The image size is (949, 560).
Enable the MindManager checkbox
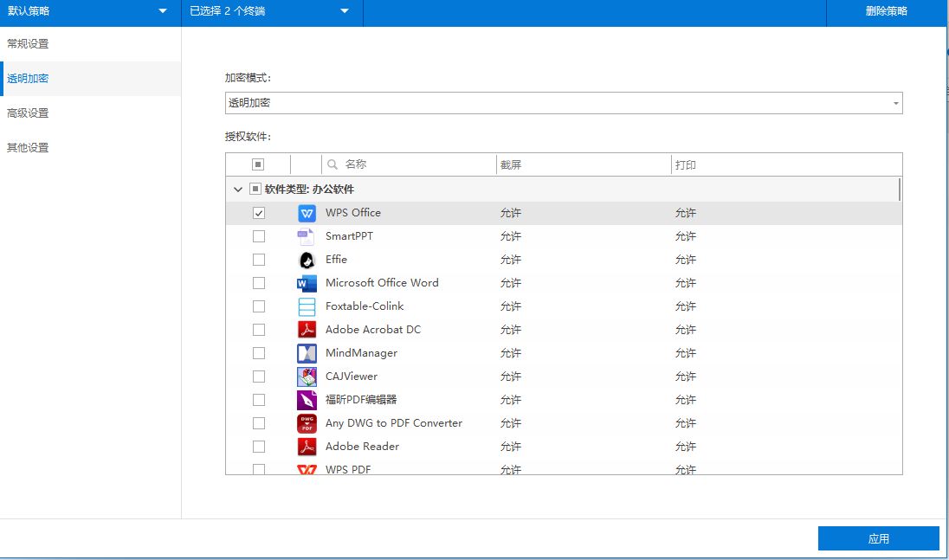pyautogui.click(x=258, y=353)
